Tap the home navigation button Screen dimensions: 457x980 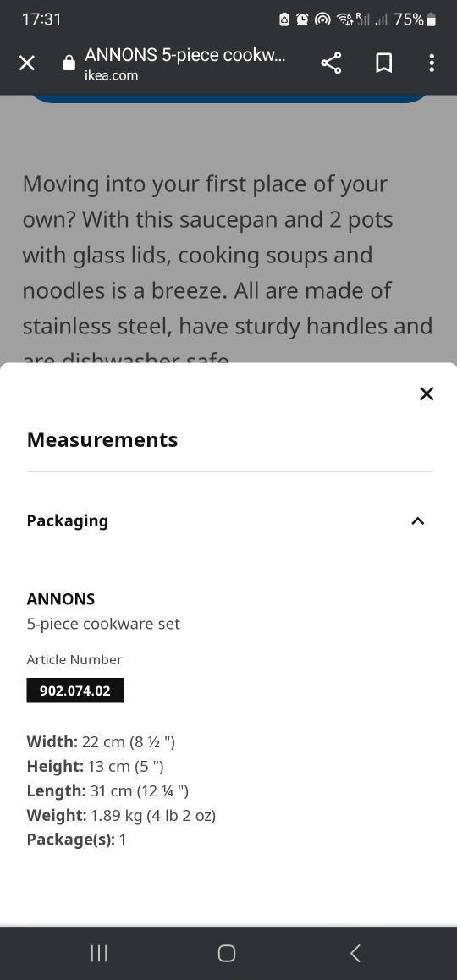point(227,953)
